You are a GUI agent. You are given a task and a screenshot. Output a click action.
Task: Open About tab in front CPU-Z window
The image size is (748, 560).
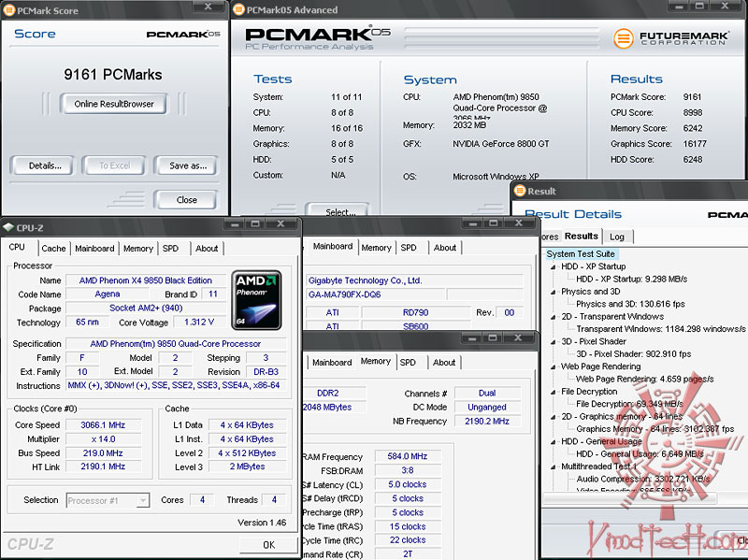207,248
